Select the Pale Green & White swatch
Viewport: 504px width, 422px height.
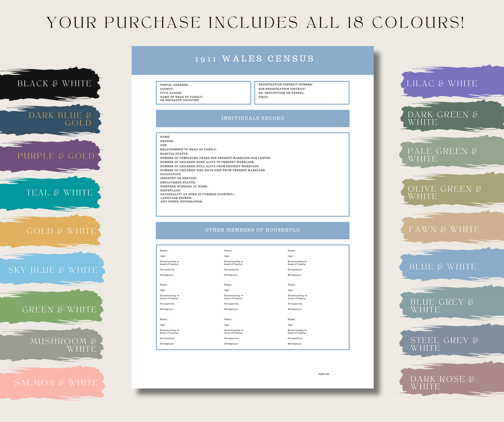pyautogui.click(x=441, y=155)
